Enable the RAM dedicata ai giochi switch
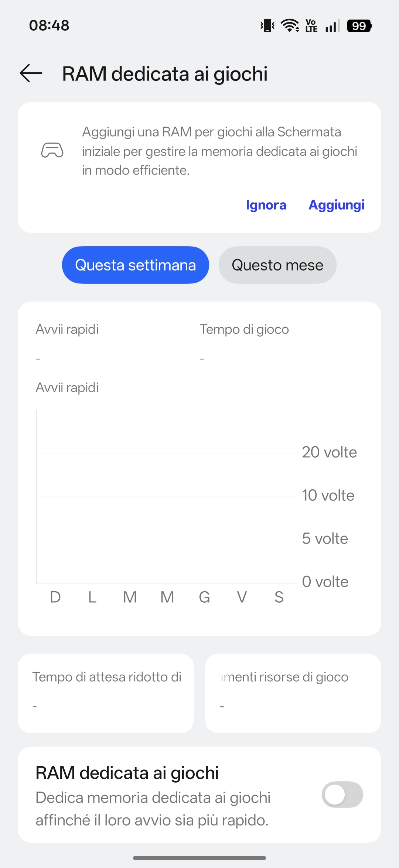399x868 pixels. pos(342,795)
